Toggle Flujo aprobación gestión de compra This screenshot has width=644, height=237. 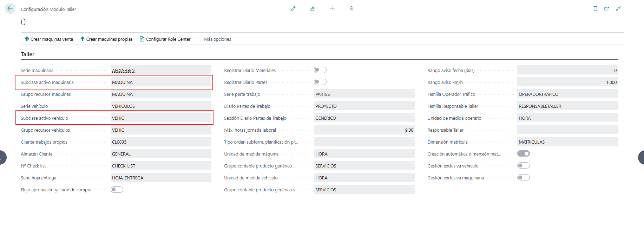(x=117, y=190)
